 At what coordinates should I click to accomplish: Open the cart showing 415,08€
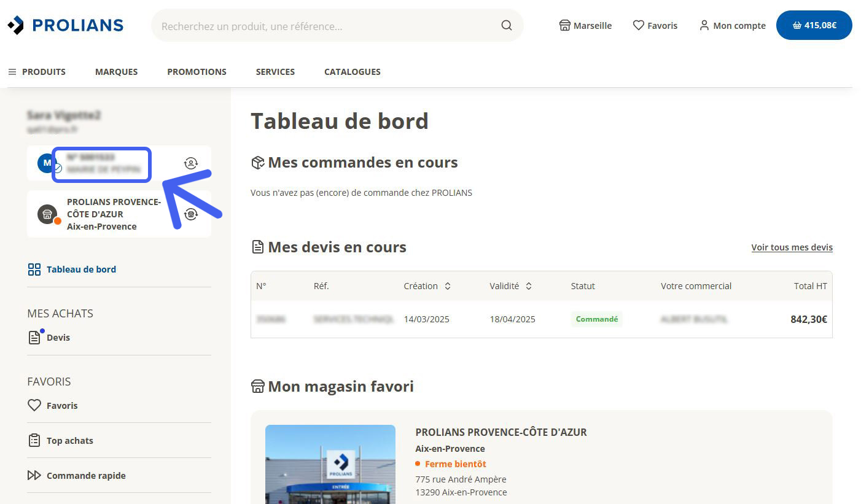tap(814, 25)
